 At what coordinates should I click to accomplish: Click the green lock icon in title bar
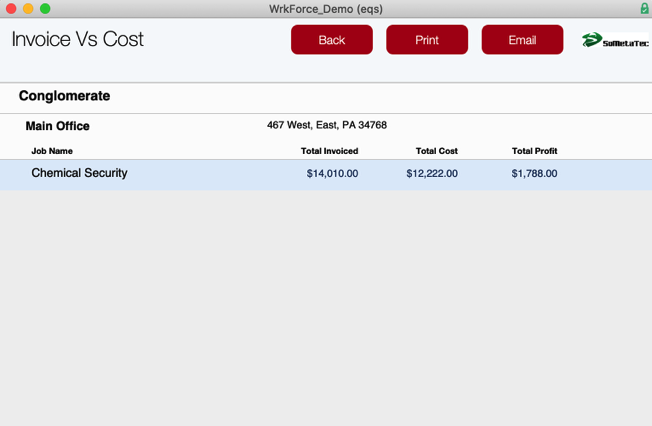click(x=644, y=9)
